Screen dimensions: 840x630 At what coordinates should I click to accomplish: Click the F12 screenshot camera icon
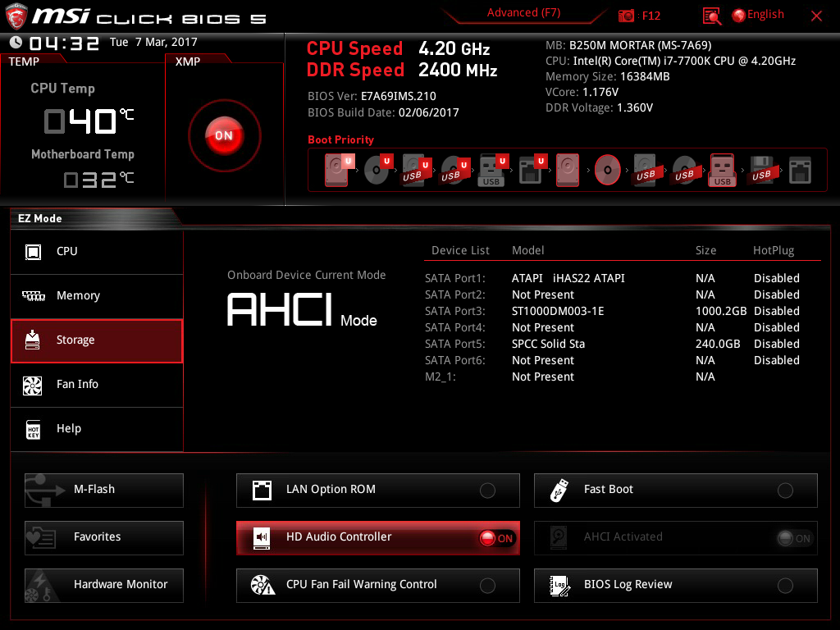[627, 16]
